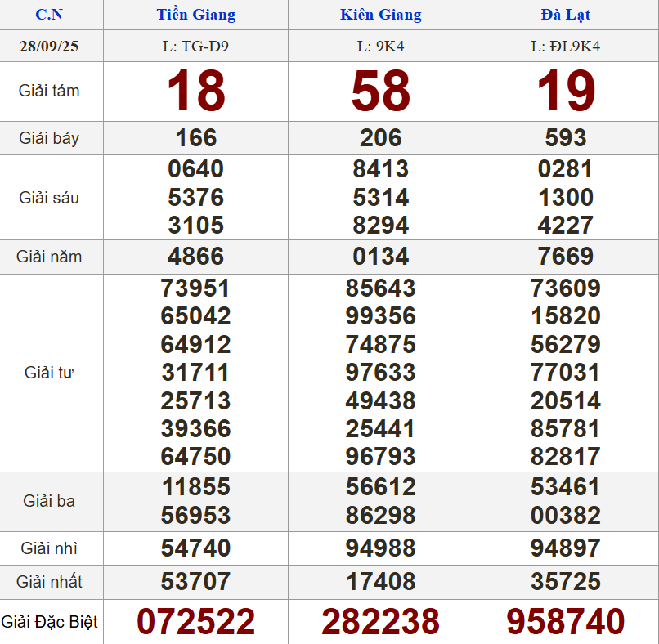The width and height of the screenshot is (659, 644).
Task: Select Kiên Giang eighth prize number 58
Action: pyautogui.click(x=380, y=92)
